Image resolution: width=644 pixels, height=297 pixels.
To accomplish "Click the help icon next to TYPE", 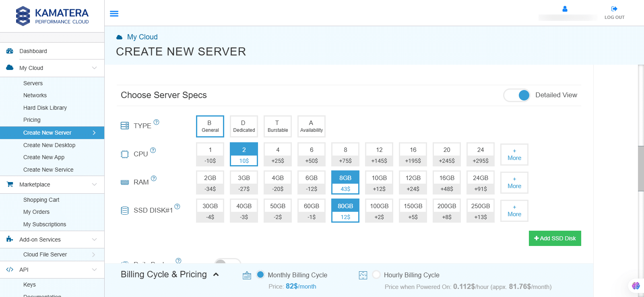I will [x=157, y=122].
